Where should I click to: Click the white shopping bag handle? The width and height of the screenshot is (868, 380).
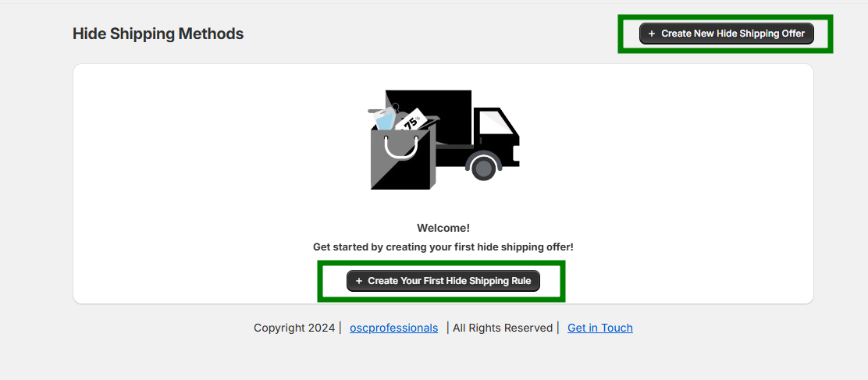click(x=400, y=147)
